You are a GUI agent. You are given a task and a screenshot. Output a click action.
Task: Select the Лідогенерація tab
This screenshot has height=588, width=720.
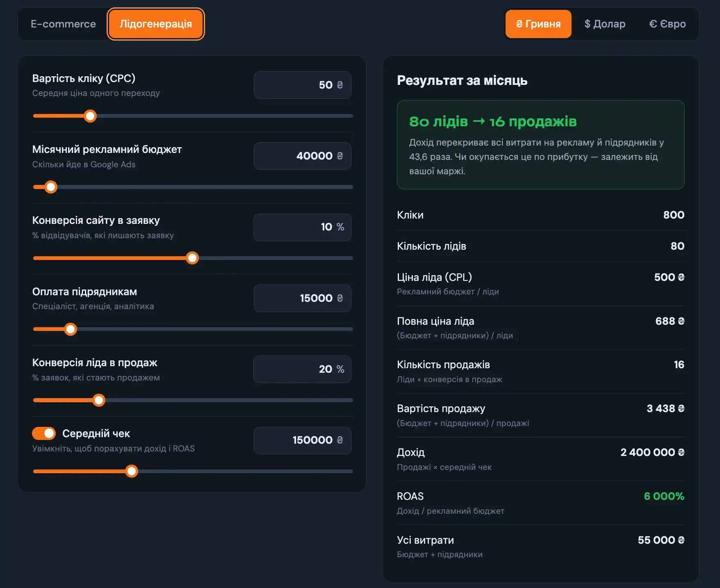[x=156, y=24]
